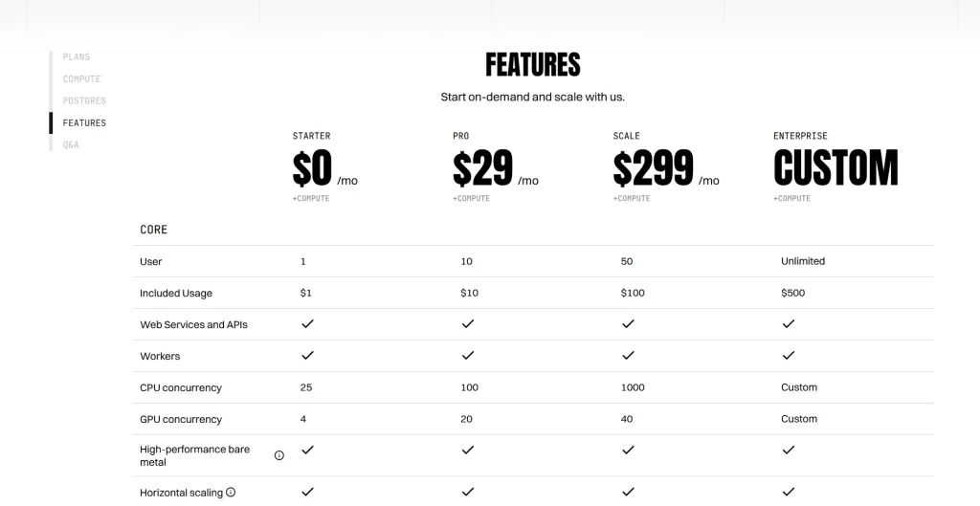Click Scale checkmark for Web Services and APIs
This screenshot has height=506, width=980.
[628, 323]
